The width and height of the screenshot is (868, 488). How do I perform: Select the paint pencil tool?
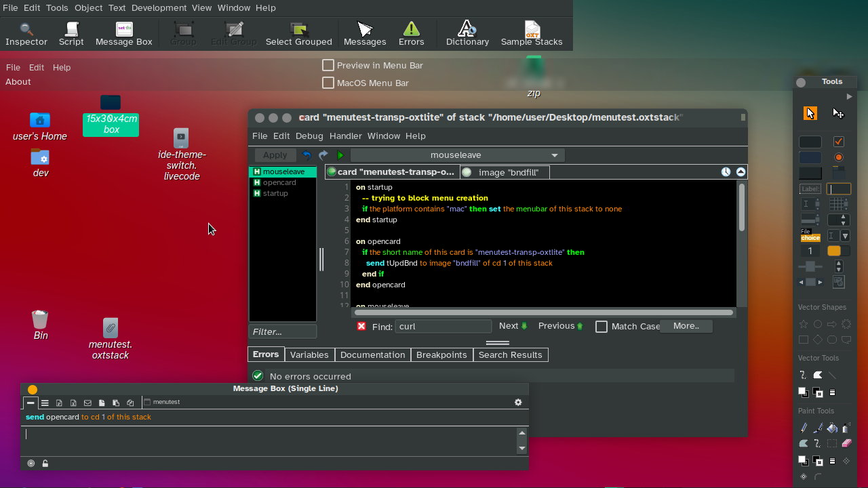[804, 428]
